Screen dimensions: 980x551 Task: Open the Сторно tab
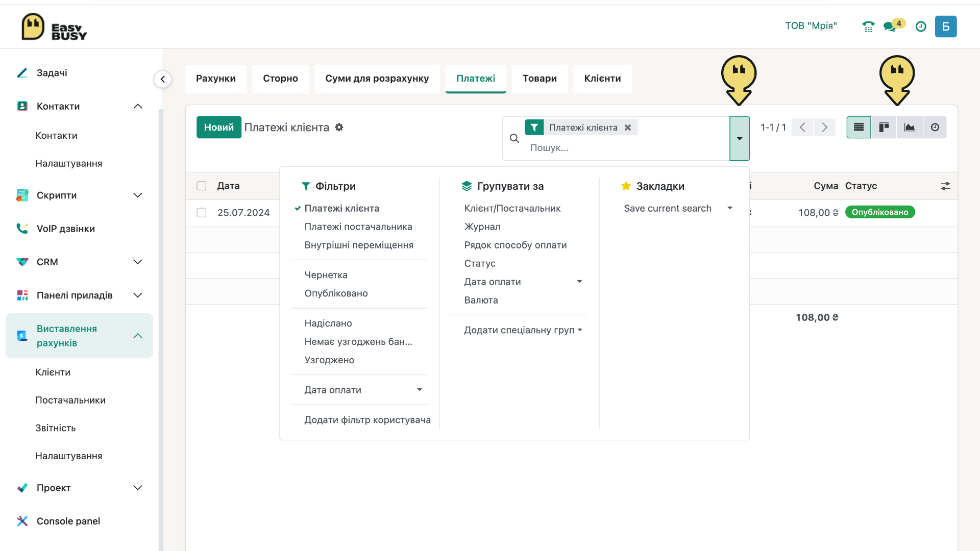click(x=281, y=79)
